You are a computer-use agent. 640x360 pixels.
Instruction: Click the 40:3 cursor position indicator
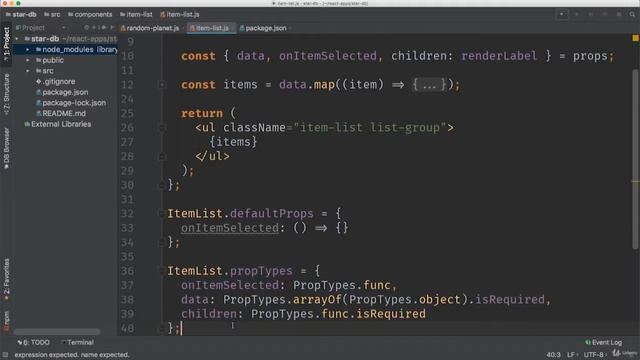(553, 355)
